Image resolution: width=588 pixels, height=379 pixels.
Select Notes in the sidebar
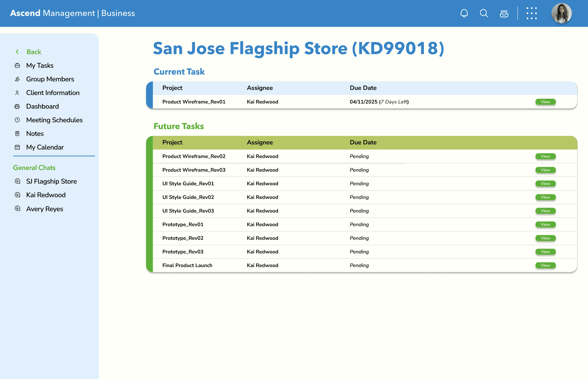tap(35, 134)
